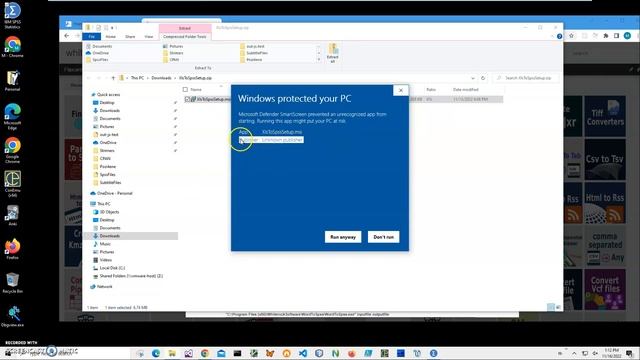Screen dimensions: 640x360
Task: Click This PC in the address bar path
Action: (138, 78)
